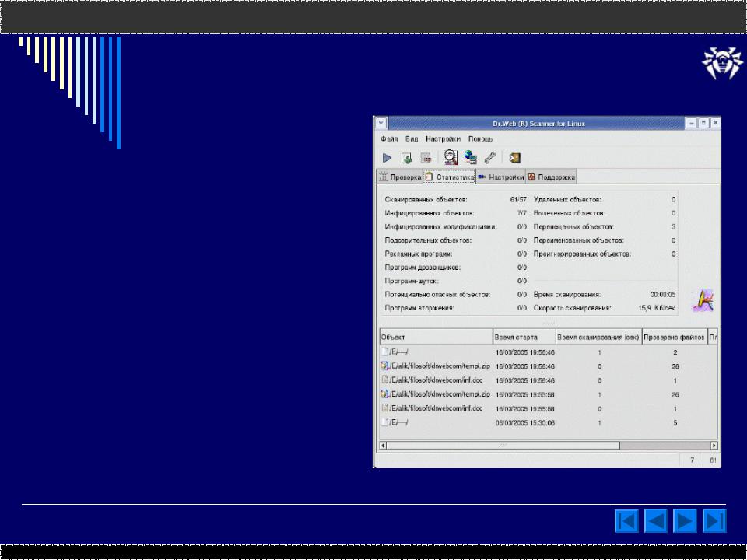Maximize the Dr.Web Scanner window

pos(703,124)
